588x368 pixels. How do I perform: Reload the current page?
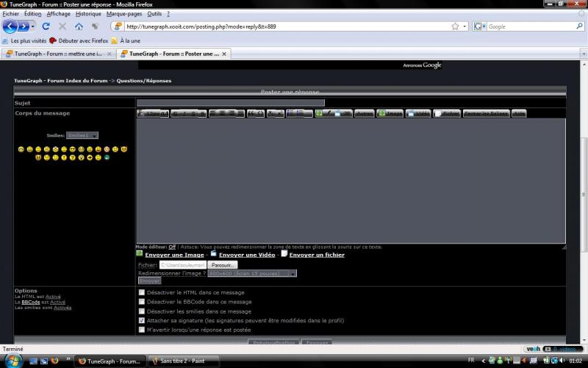coord(46,26)
